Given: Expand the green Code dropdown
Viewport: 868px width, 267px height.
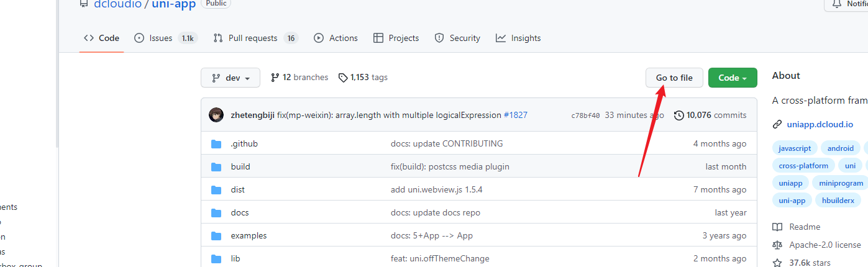Looking at the screenshot, I should (x=733, y=78).
